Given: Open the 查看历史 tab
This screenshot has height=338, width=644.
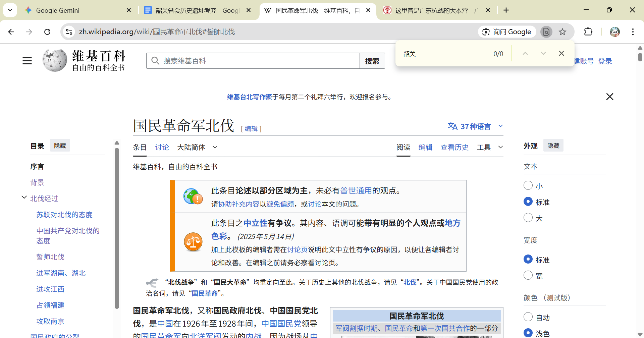Looking at the screenshot, I should tap(454, 147).
